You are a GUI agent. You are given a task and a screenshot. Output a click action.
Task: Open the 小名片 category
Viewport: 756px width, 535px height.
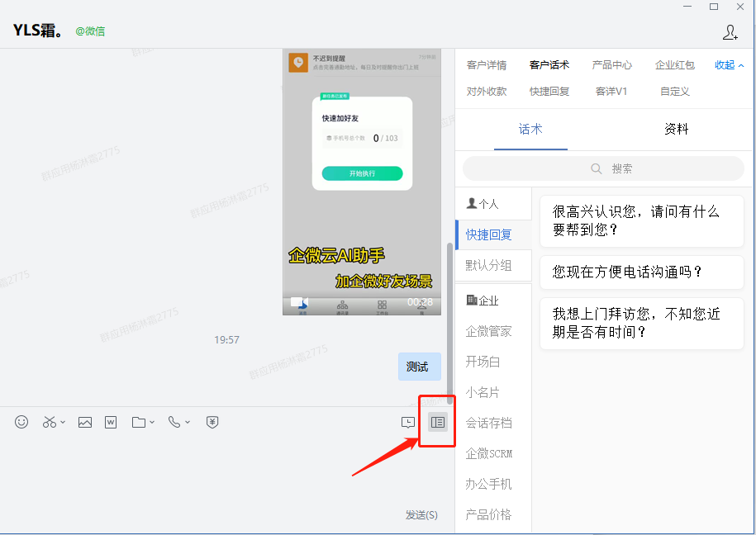[x=483, y=392]
